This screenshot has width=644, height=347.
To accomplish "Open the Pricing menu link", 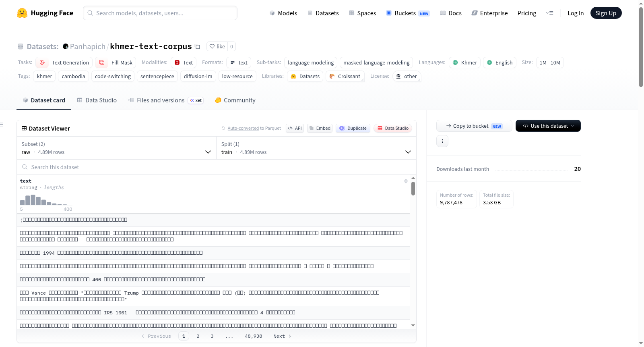I will tap(527, 13).
